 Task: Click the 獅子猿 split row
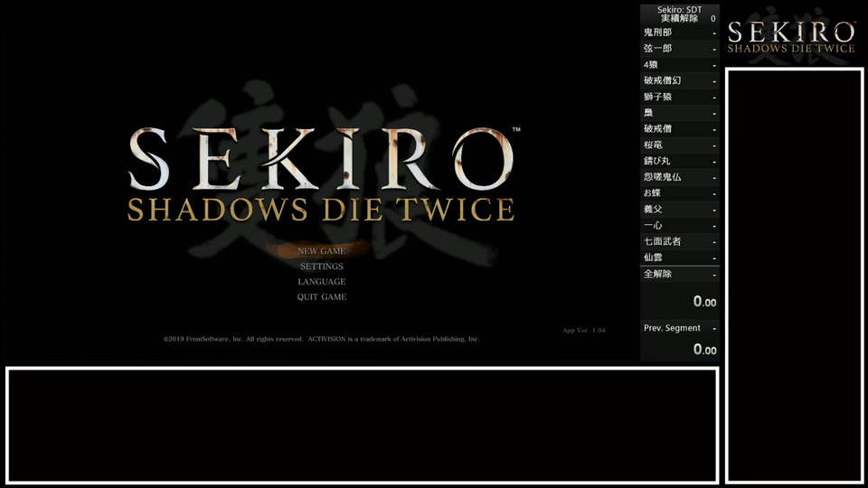coord(680,97)
